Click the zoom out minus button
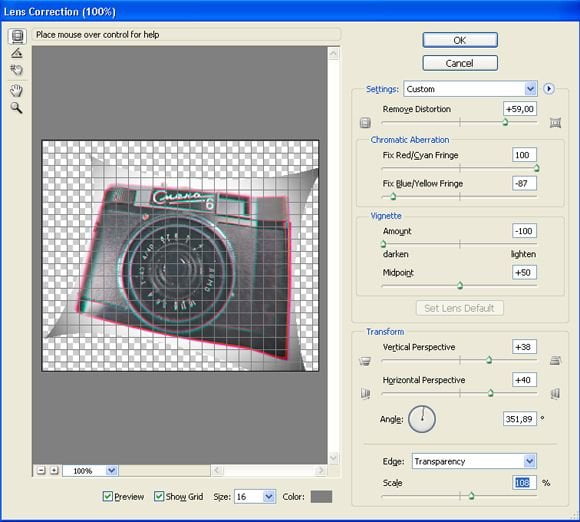Screen dimensions: 580x522 point(41,470)
